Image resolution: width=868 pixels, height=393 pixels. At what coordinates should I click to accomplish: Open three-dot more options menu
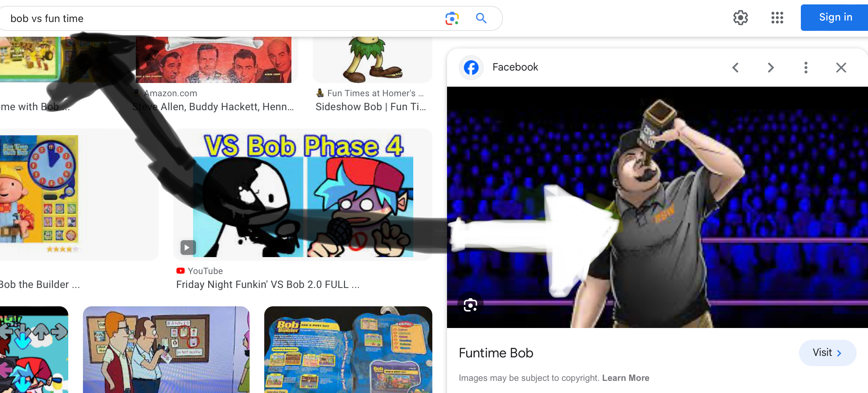click(x=806, y=68)
